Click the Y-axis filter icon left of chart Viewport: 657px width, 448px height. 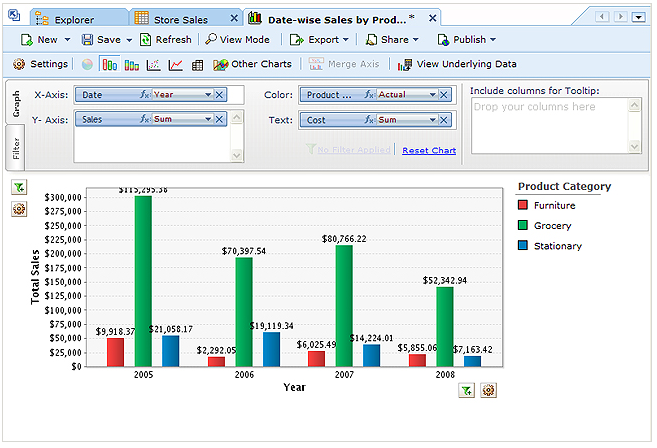point(19,187)
